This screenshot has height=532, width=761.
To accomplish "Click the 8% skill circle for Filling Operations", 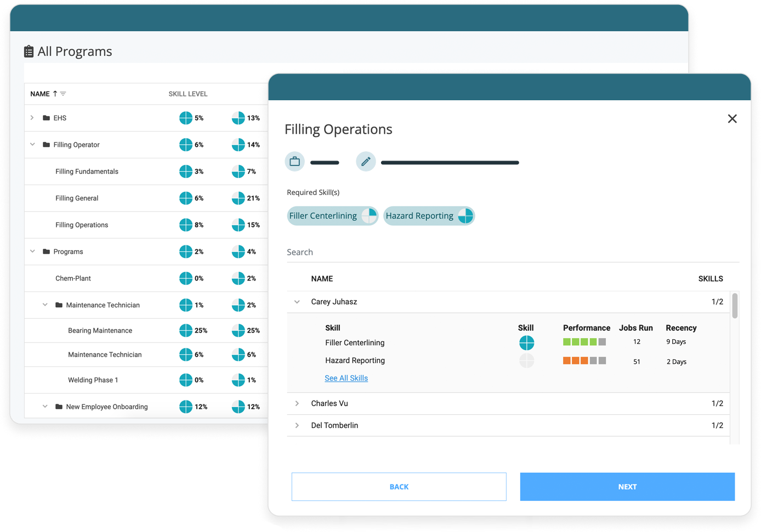I will (x=186, y=225).
